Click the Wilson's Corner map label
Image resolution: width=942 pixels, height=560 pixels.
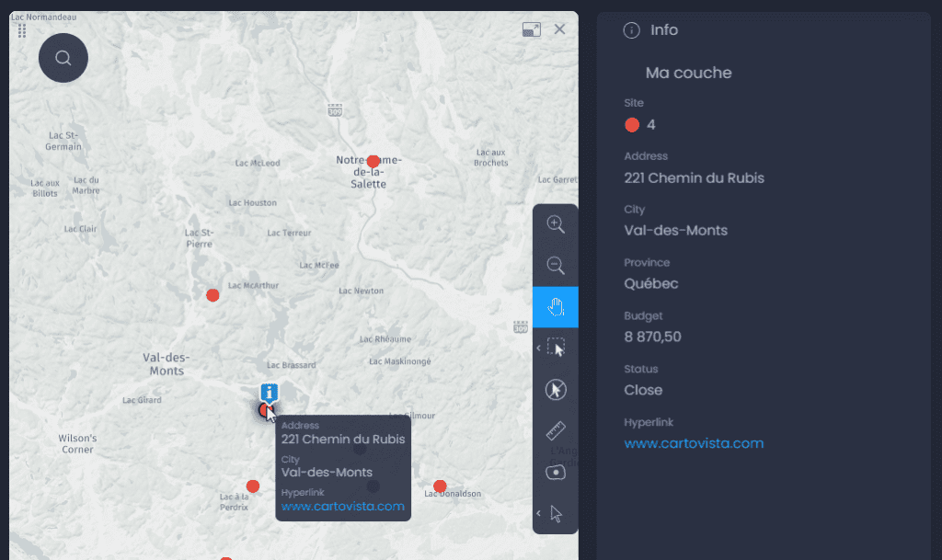pos(77,443)
